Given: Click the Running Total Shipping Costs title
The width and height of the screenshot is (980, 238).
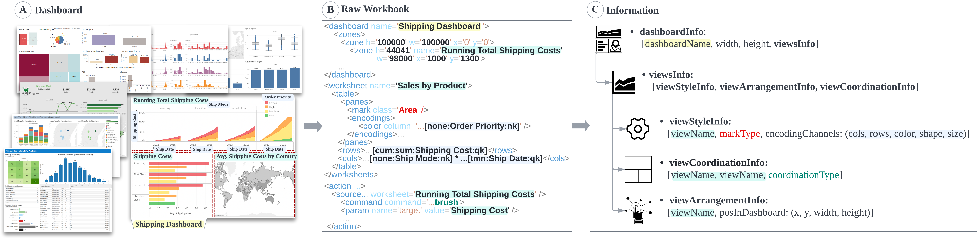Looking at the screenshot, I should click(170, 101).
